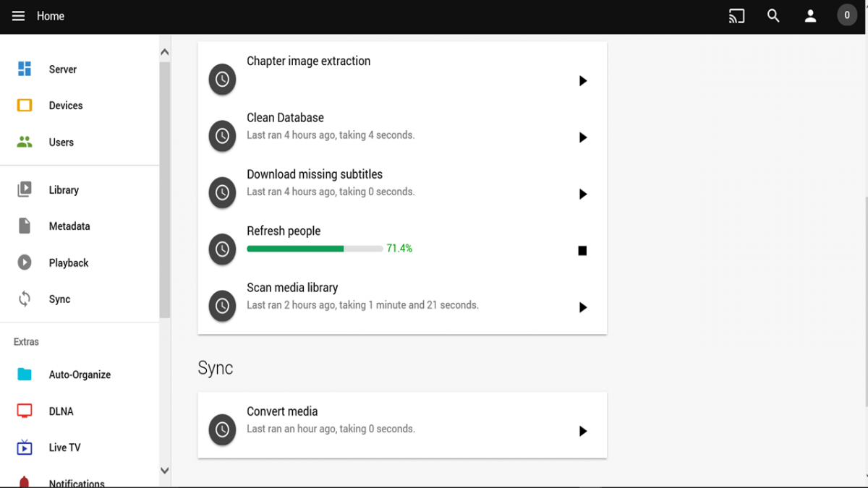The width and height of the screenshot is (868, 488).
Task: Start the Scan media library task
Action: click(x=582, y=307)
